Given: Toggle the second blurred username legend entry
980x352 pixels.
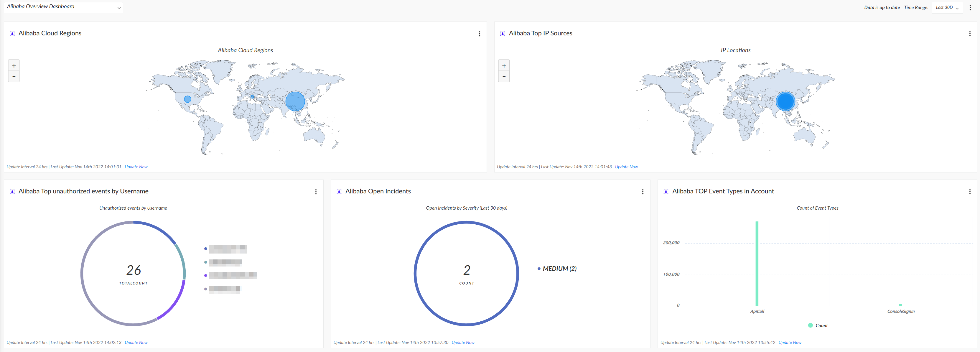Looking at the screenshot, I should click(x=223, y=262).
